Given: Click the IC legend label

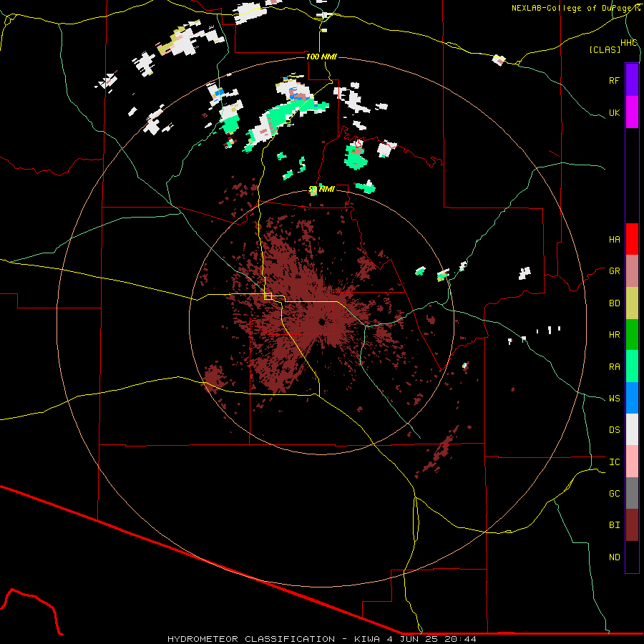Looking at the screenshot, I should tap(614, 462).
